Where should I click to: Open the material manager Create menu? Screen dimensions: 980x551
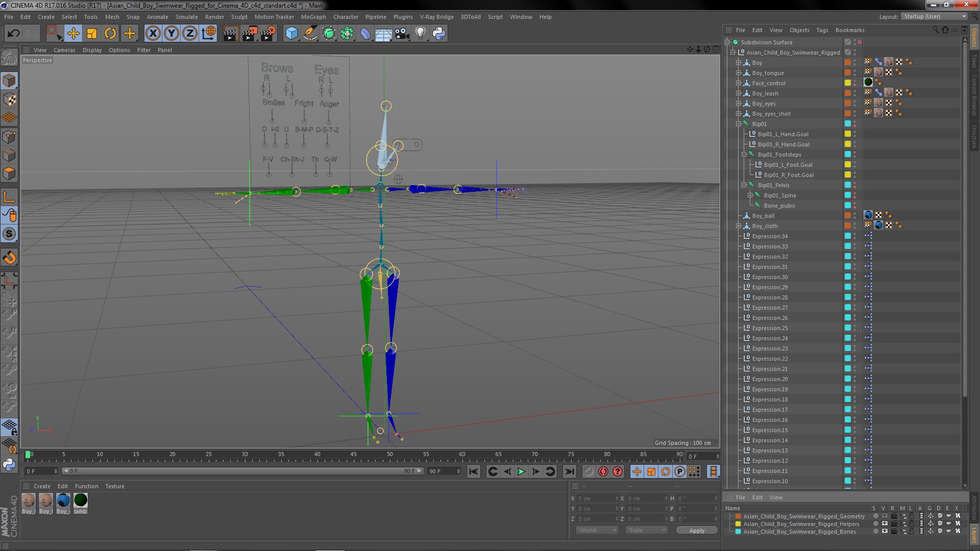[42, 486]
